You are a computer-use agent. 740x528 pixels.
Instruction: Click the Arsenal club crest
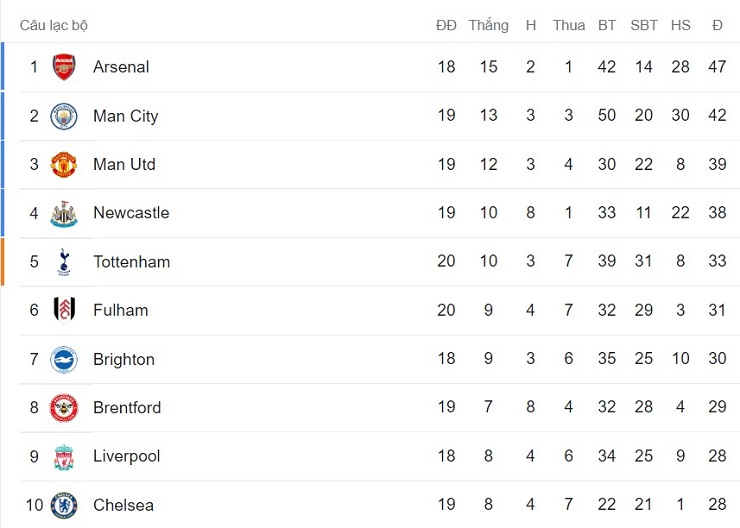[x=64, y=67]
